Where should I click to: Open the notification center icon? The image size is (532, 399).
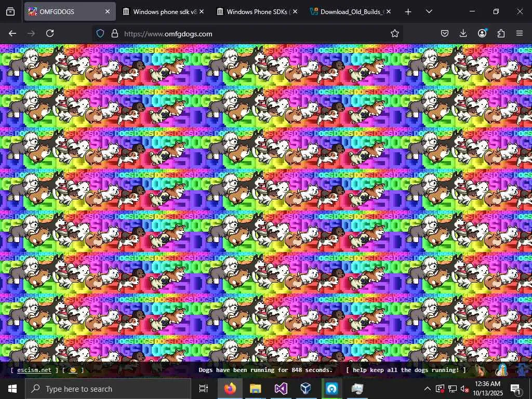tap(515, 389)
